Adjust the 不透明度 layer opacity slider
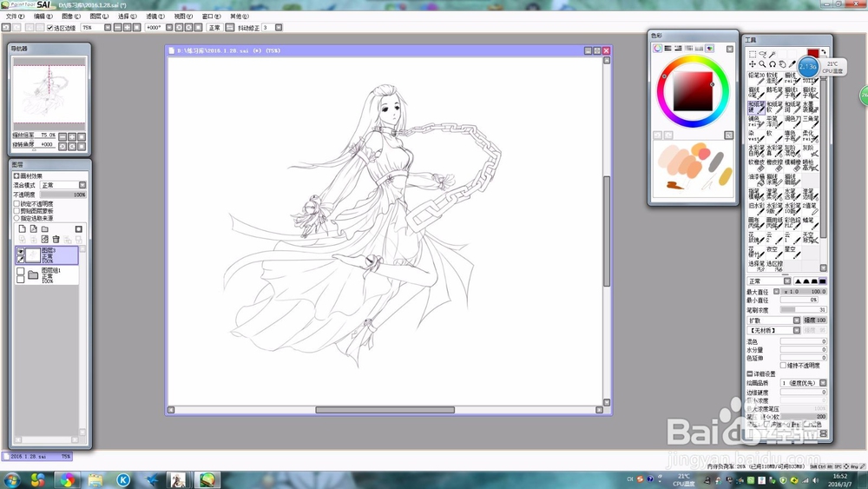This screenshot has height=489, width=868. pyautogui.click(x=63, y=195)
